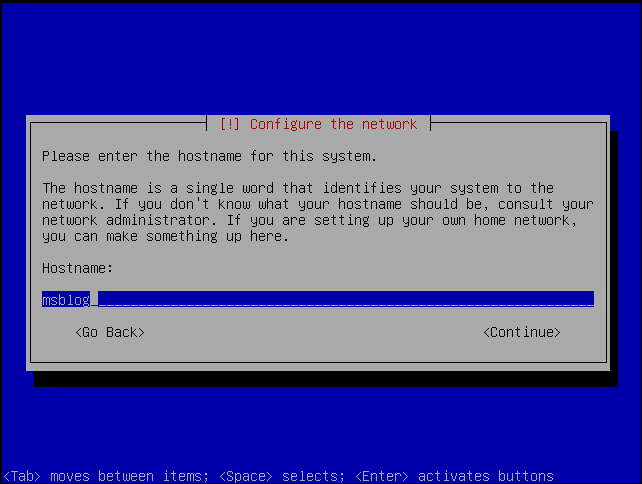The height and width of the screenshot is (484, 642).
Task: Click 'consult your' text in the description
Action: [x=545, y=204]
